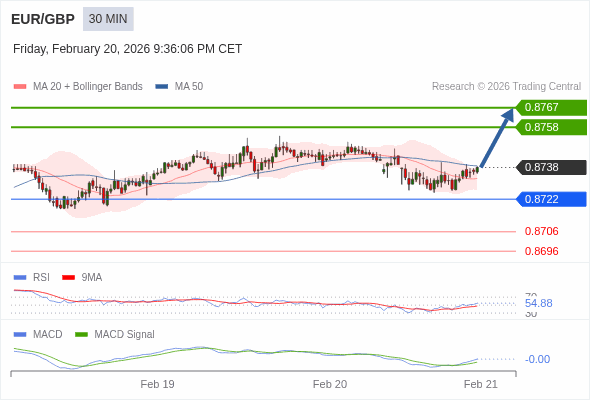Click the RSI legend label
The width and height of the screenshot is (590, 400).
click(x=41, y=277)
